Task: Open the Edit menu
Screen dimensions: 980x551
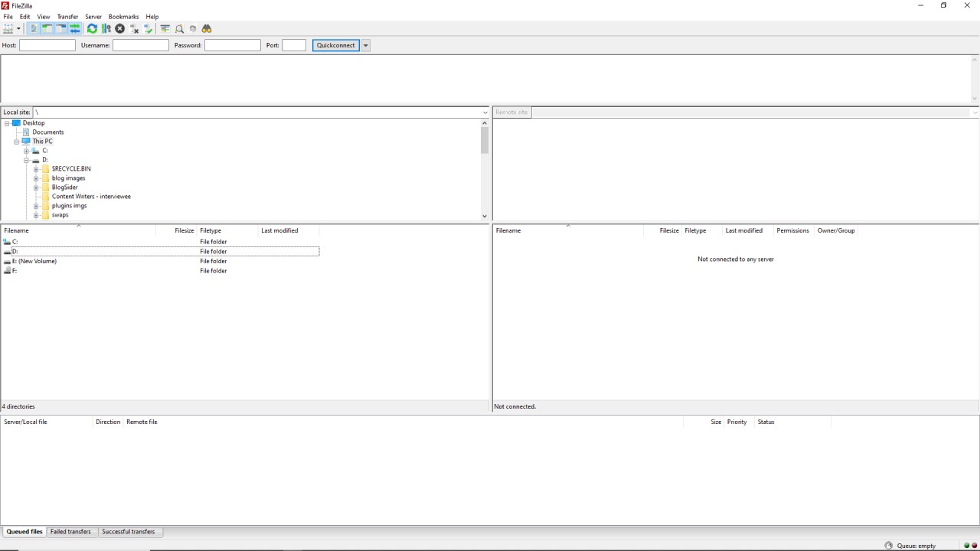Action: pyautogui.click(x=25, y=16)
